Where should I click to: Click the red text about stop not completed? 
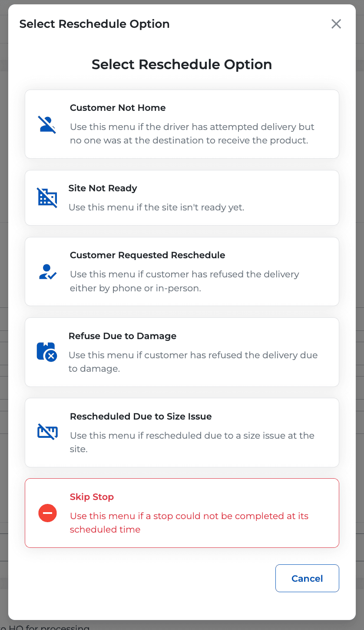point(189,523)
